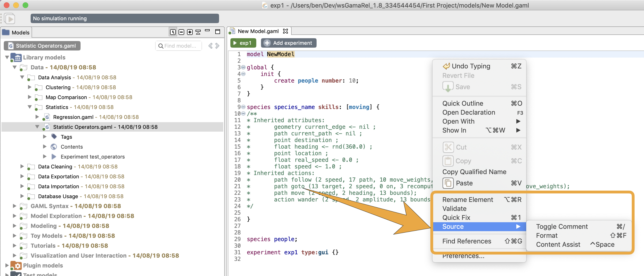Image resolution: width=644 pixels, height=276 pixels.
Task: Select Statistic Operators.gaml tree row
Action: tap(113, 127)
